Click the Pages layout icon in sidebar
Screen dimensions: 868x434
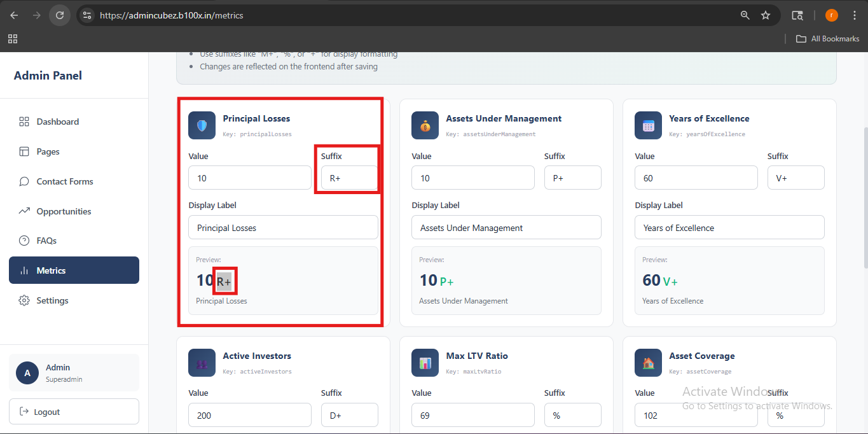[x=24, y=151]
